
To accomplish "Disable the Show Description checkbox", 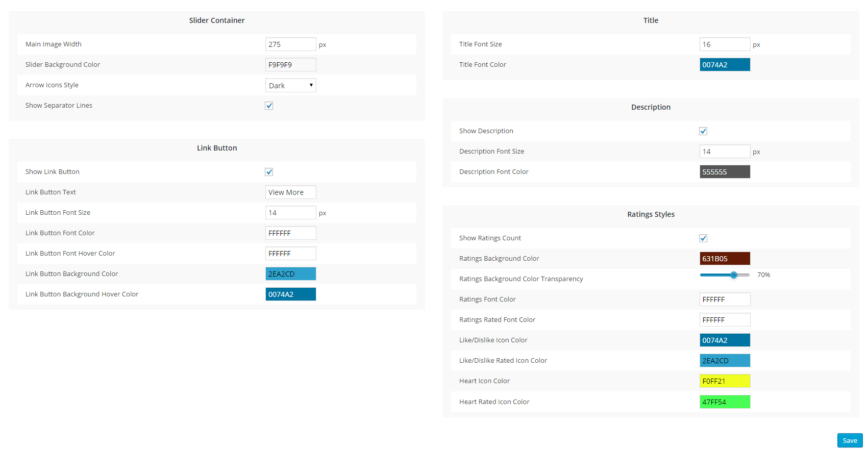I will point(703,131).
